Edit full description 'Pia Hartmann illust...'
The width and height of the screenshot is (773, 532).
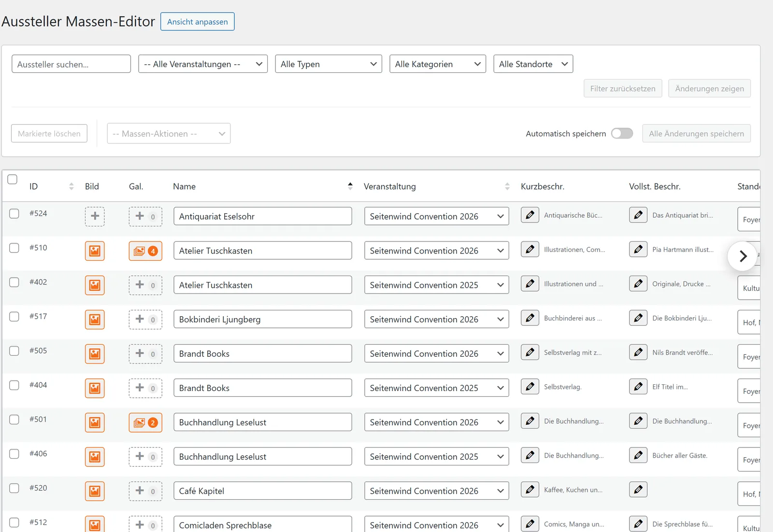[638, 249]
